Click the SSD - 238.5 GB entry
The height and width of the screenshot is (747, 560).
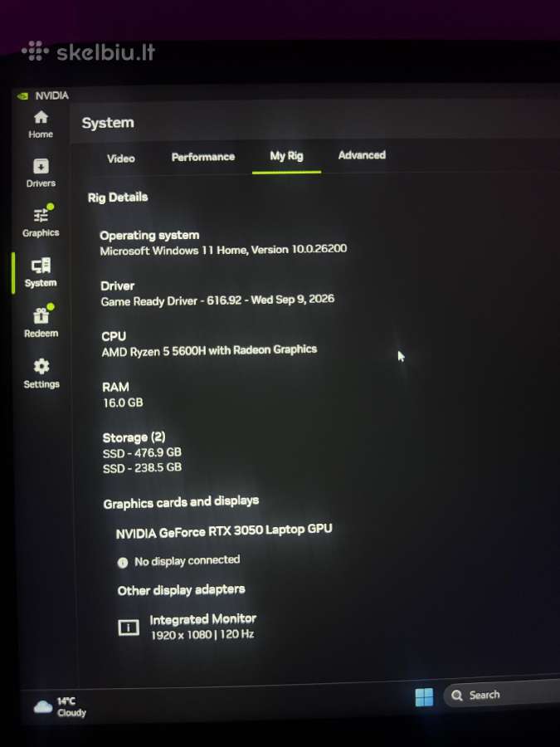point(142,467)
